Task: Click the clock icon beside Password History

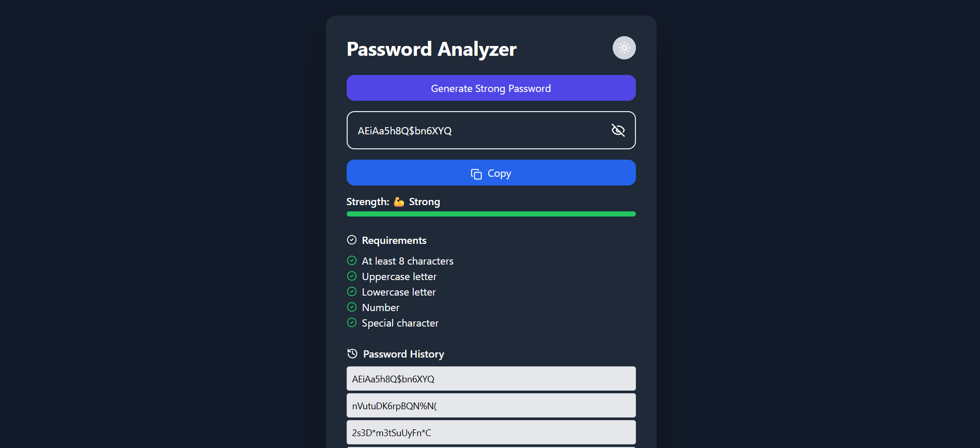Action: point(352,353)
